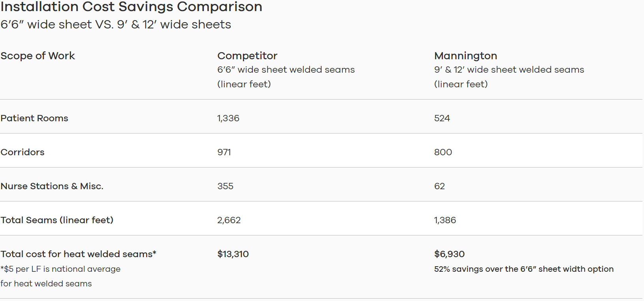
Task: Click the competitor total seams value 2,662
Action: 229,220
